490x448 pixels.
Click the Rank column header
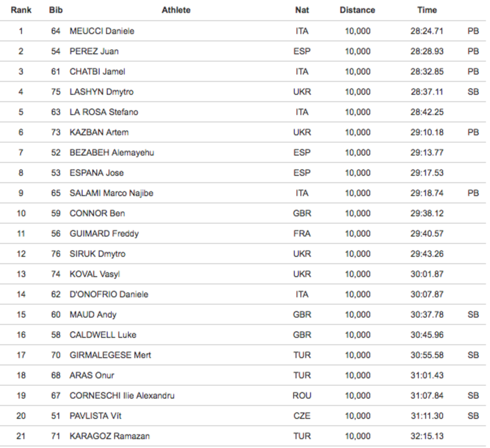[21, 10]
